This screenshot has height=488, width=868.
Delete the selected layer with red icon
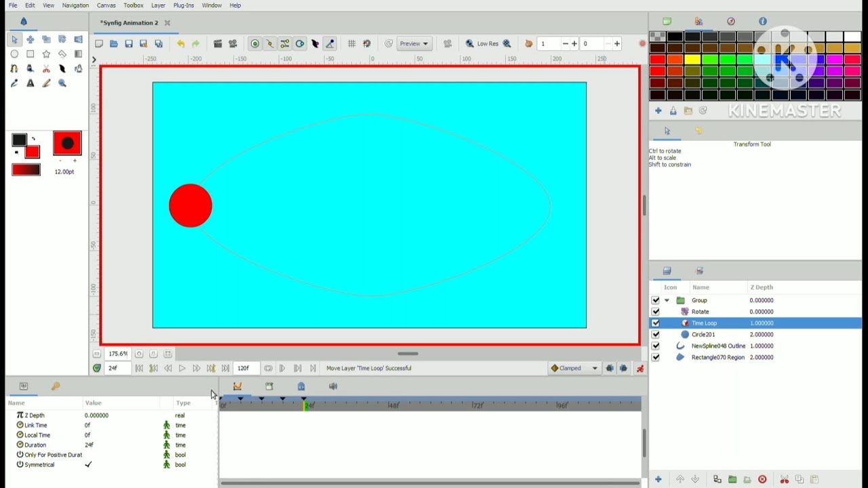click(x=762, y=480)
